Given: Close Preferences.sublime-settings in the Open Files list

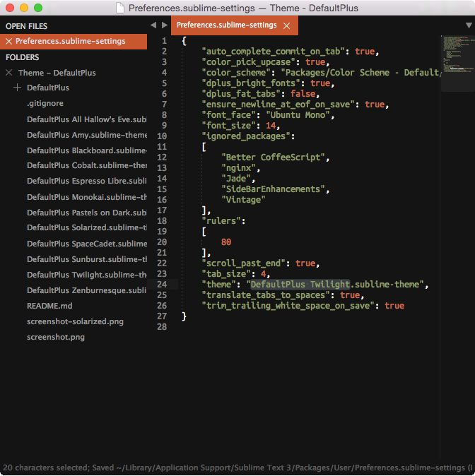Looking at the screenshot, I should coord(8,41).
